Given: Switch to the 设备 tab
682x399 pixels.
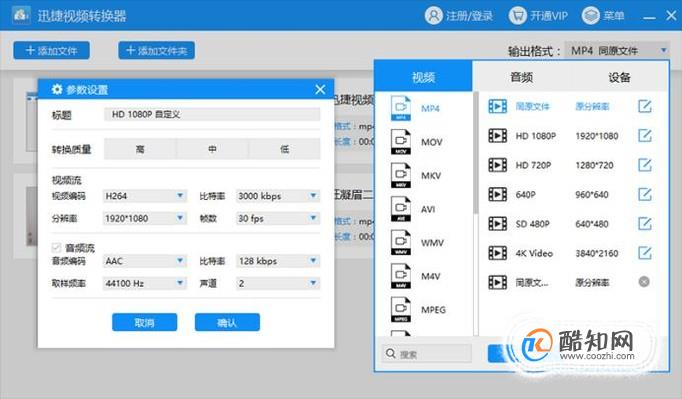Looking at the screenshot, I should click(619, 77).
